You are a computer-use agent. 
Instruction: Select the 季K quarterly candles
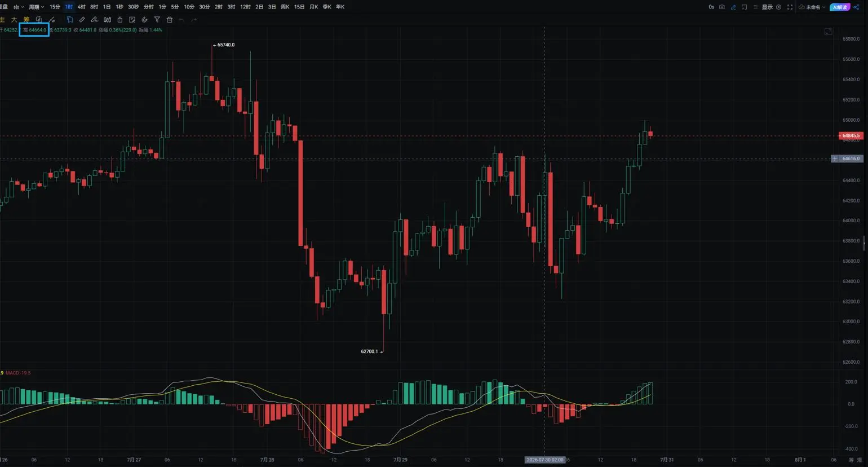click(x=327, y=7)
